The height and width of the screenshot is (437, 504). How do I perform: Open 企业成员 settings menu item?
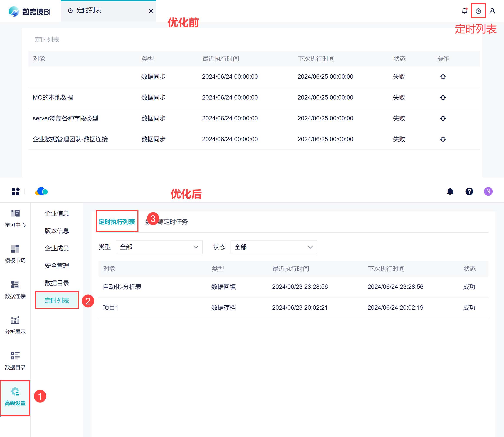pos(57,248)
